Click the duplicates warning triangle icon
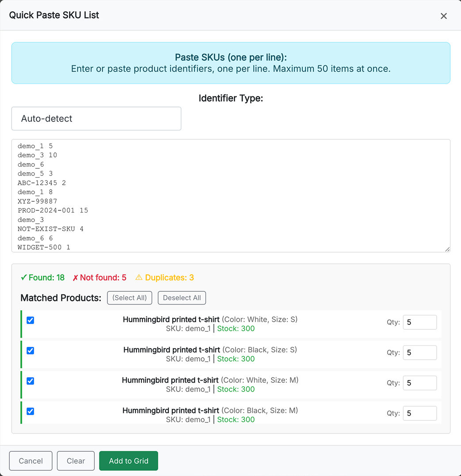The width and height of the screenshot is (461, 476). 139,277
